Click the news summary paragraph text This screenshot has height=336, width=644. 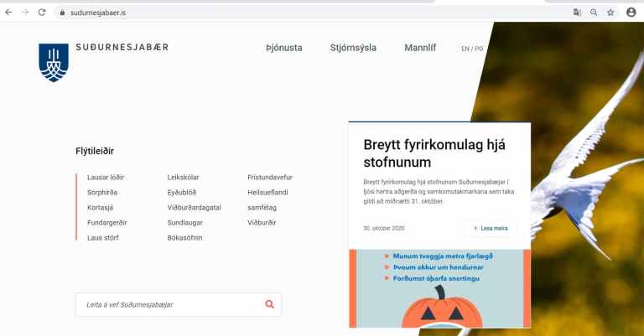439,192
